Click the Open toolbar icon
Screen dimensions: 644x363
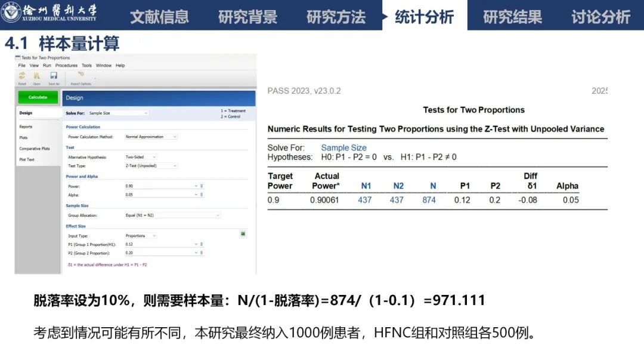tap(36, 76)
